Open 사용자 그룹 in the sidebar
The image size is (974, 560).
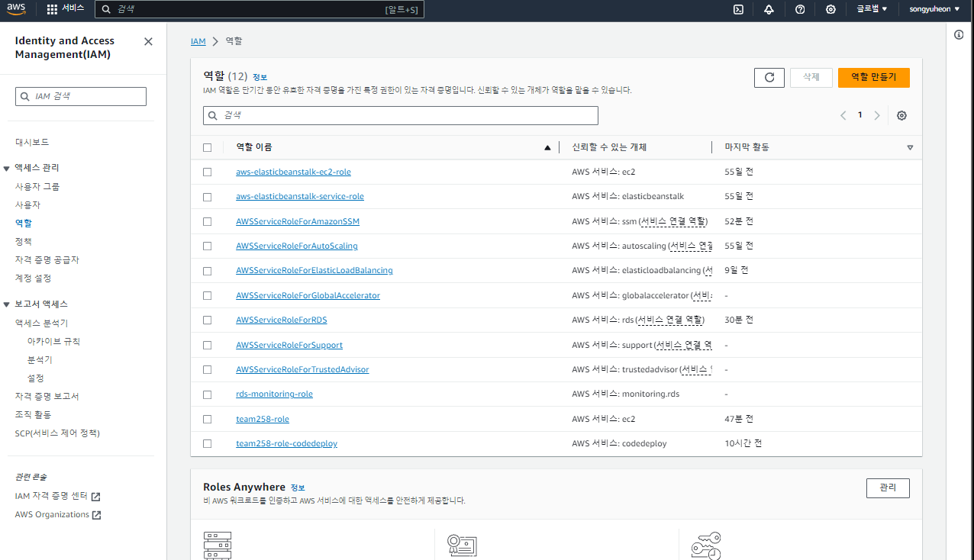[37, 186]
